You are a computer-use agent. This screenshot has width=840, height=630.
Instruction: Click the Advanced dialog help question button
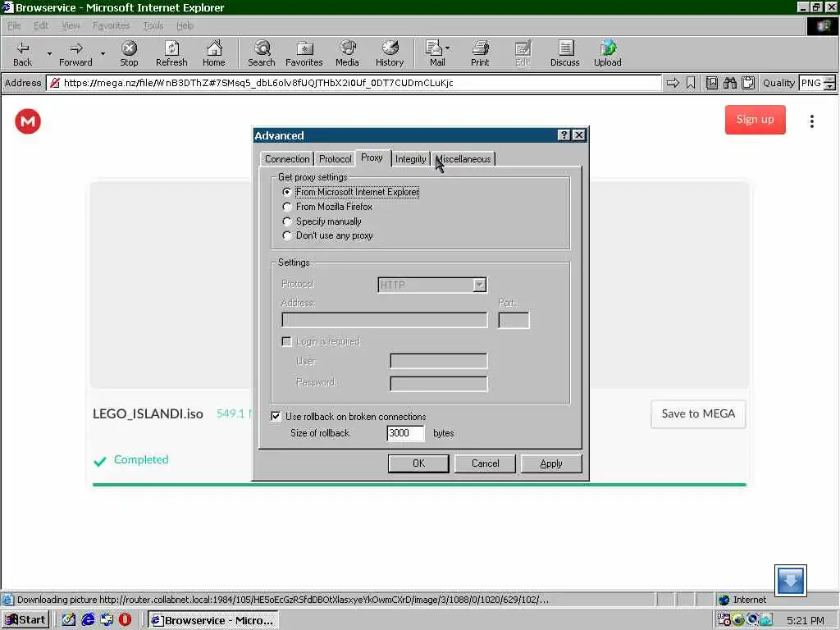pyautogui.click(x=564, y=135)
